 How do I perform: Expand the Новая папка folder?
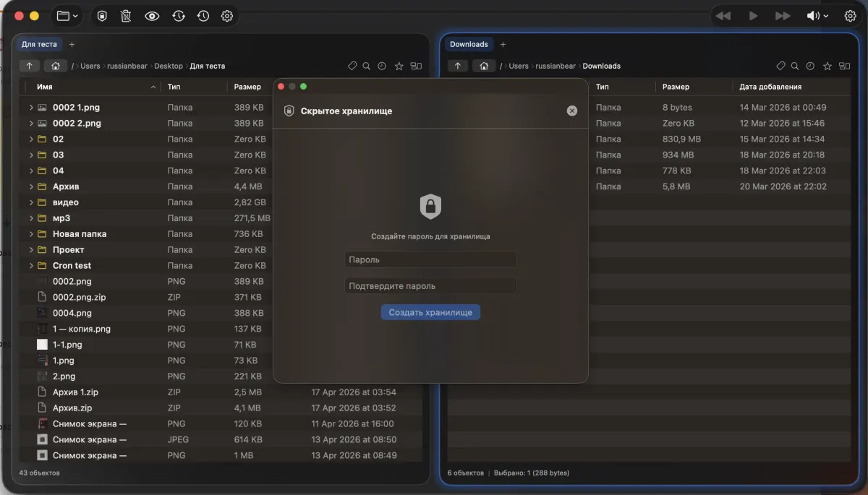click(31, 234)
